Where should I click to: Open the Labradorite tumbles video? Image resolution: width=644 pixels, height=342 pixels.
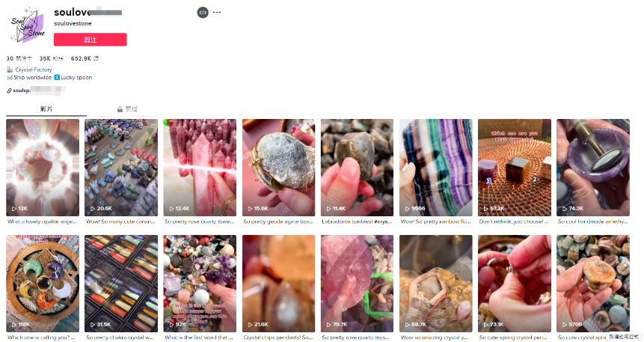pyautogui.click(x=357, y=168)
